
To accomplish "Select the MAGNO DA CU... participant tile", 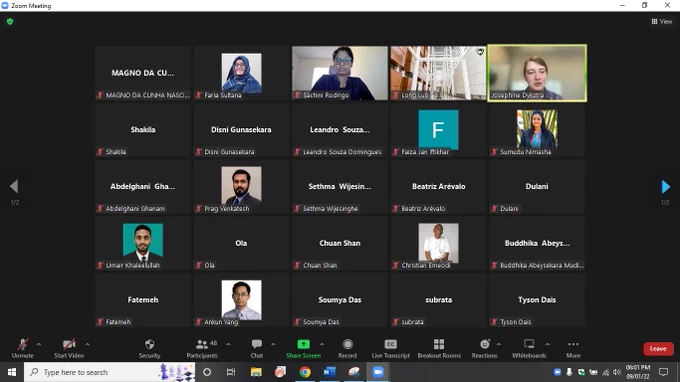I will coord(143,73).
